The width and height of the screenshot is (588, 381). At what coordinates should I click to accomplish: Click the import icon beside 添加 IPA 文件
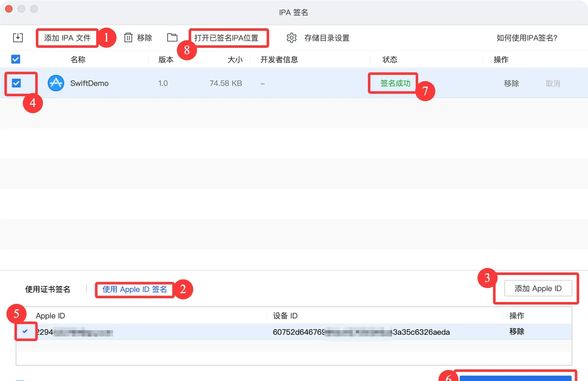[x=18, y=38]
